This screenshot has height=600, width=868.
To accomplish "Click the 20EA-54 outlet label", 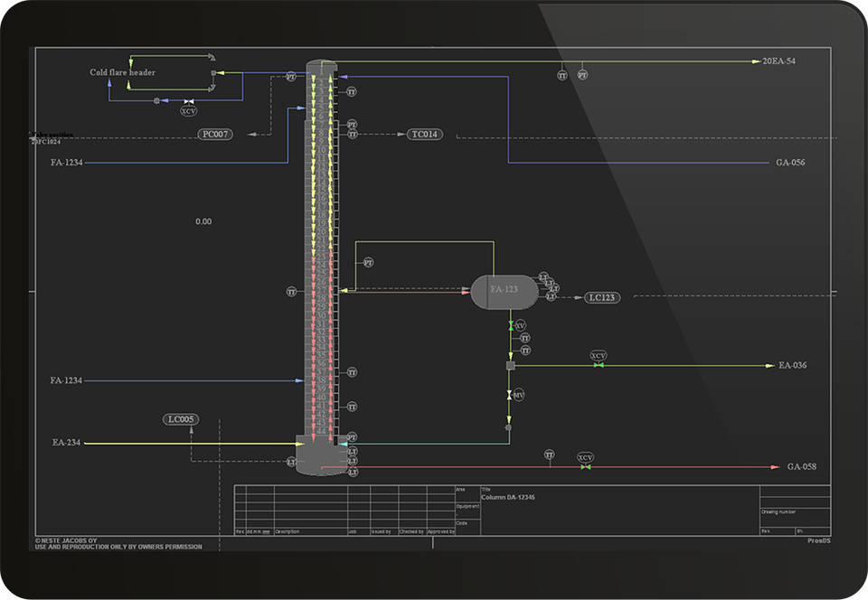I will tap(778, 61).
